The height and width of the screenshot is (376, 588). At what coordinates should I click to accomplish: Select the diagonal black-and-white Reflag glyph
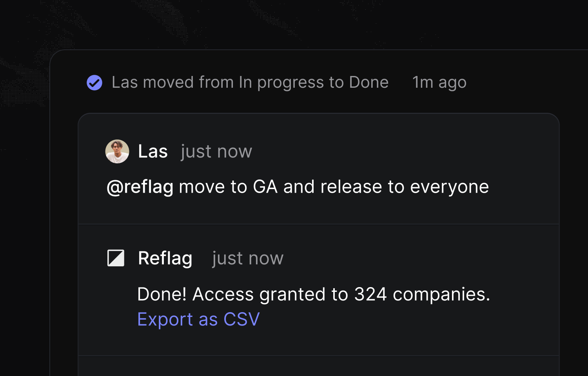[x=116, y=258]
